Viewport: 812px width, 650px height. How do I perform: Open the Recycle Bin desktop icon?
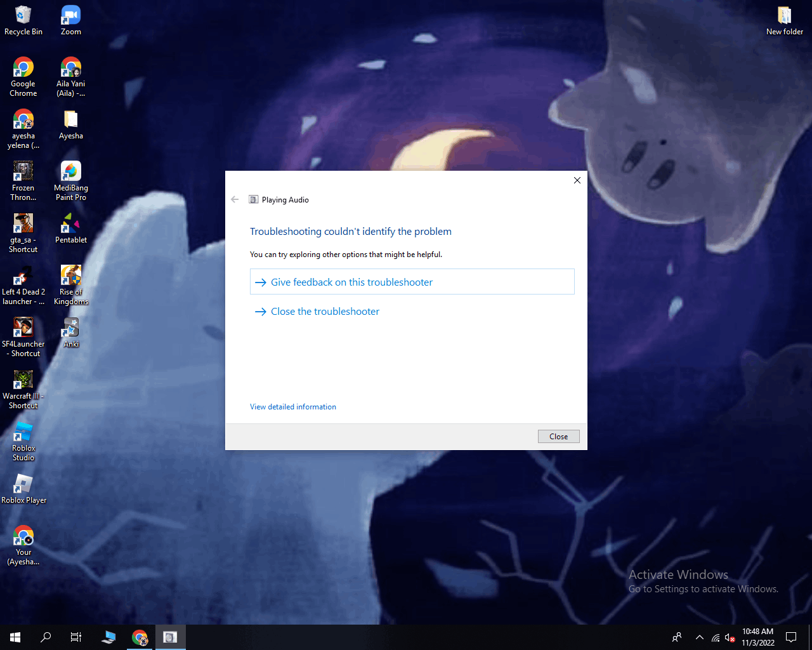(23, 20)
